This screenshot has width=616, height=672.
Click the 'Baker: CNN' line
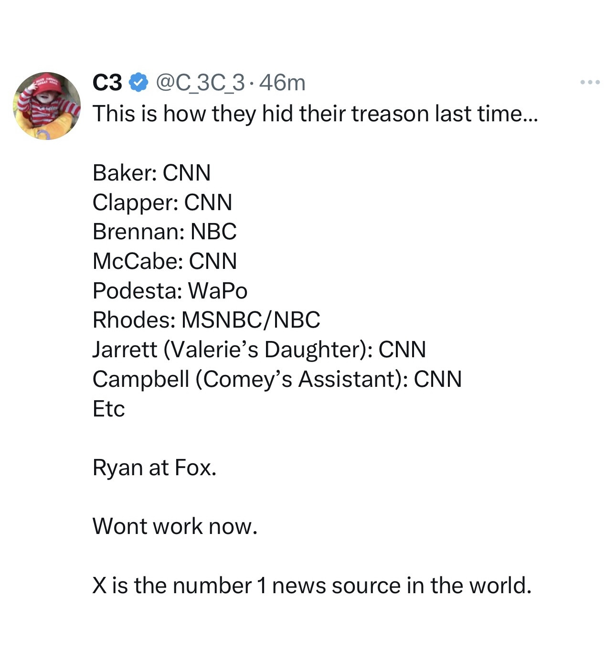pos(151,173)
